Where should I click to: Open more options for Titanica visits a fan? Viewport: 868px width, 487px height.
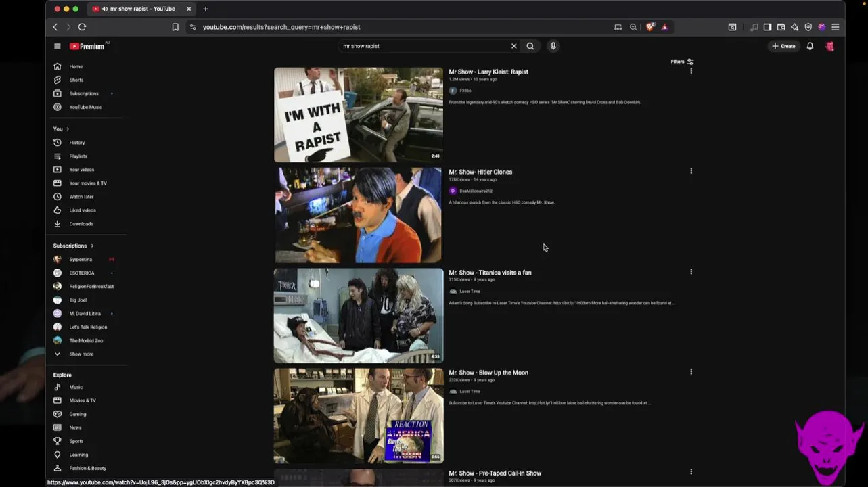[x=691, y=272]
